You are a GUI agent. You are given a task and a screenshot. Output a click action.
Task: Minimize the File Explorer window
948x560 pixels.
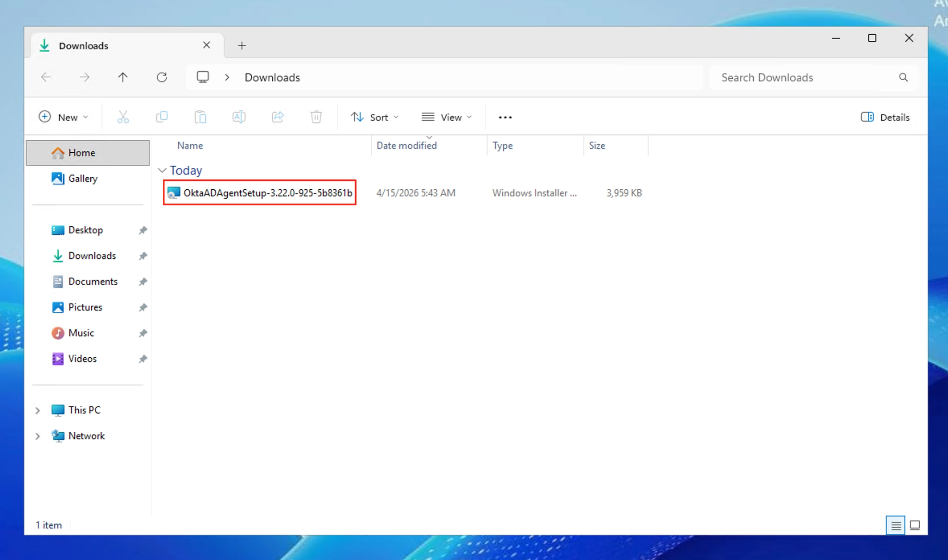coord(836,38)
